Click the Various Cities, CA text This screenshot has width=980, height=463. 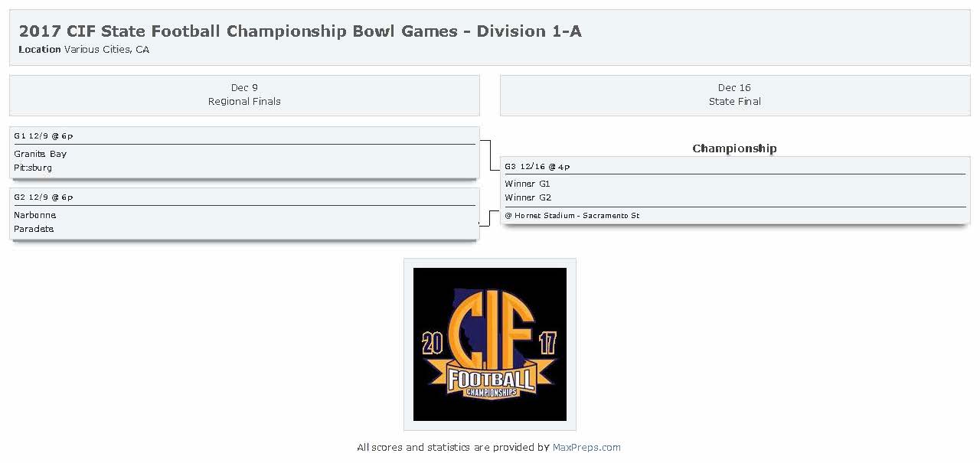pos(106,50)
